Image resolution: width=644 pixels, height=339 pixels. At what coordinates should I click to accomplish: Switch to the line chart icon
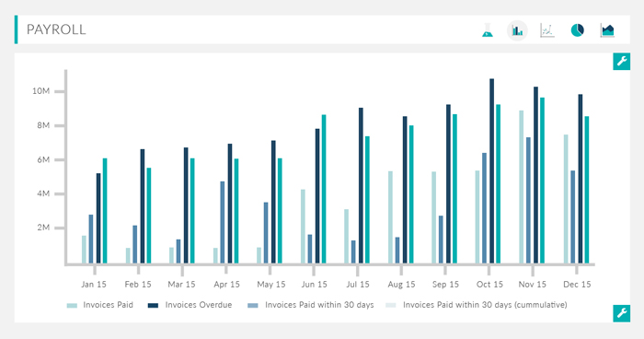[547, 30]
